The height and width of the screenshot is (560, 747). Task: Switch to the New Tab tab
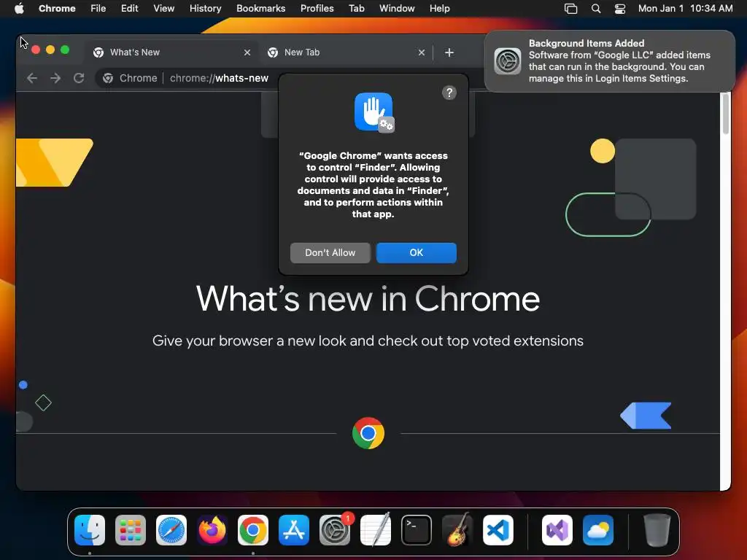click(x=346, y=52)
